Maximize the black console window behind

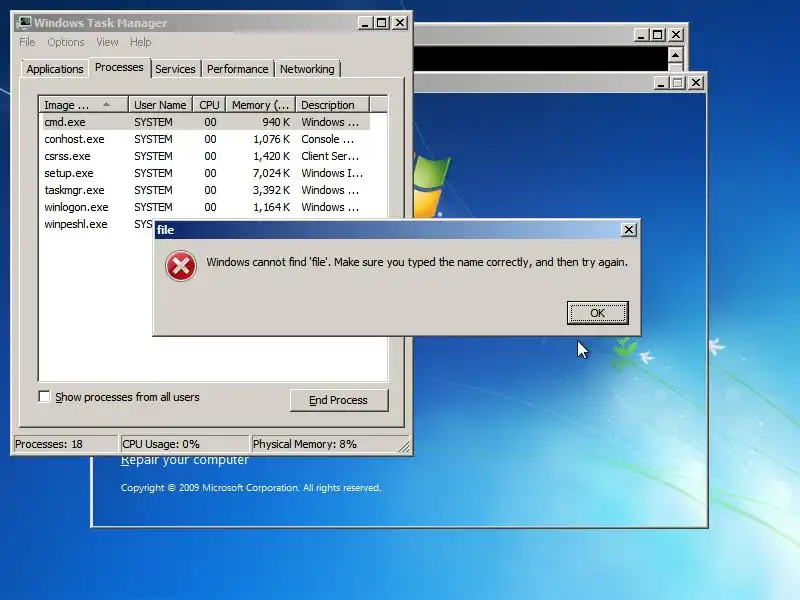(x=658, y=35)
